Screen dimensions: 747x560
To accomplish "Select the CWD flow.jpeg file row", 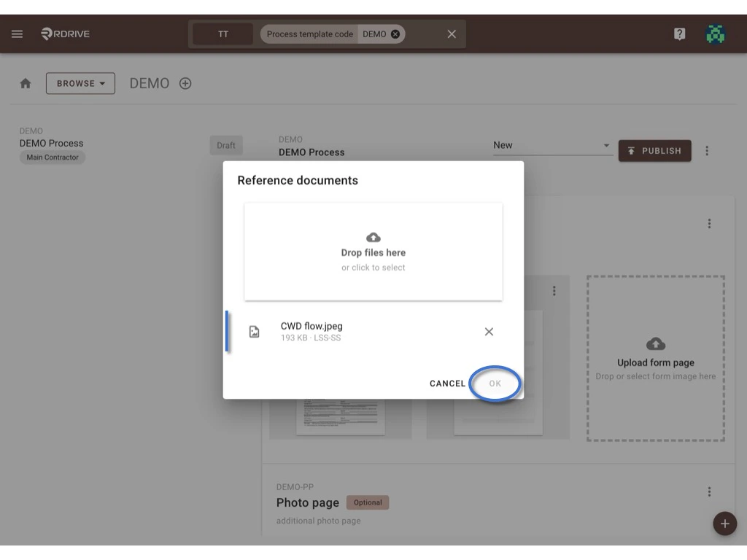I will [x=373, y=332].
